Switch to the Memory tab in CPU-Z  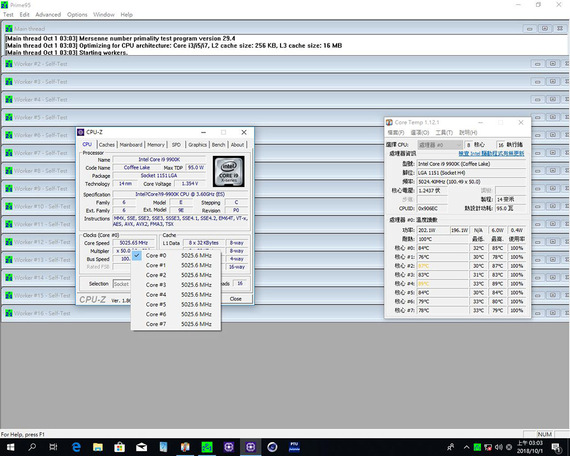click(x=156, y=145)
